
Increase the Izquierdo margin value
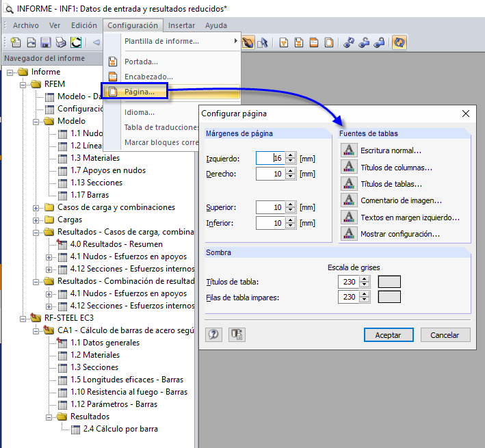coord(290,155)
